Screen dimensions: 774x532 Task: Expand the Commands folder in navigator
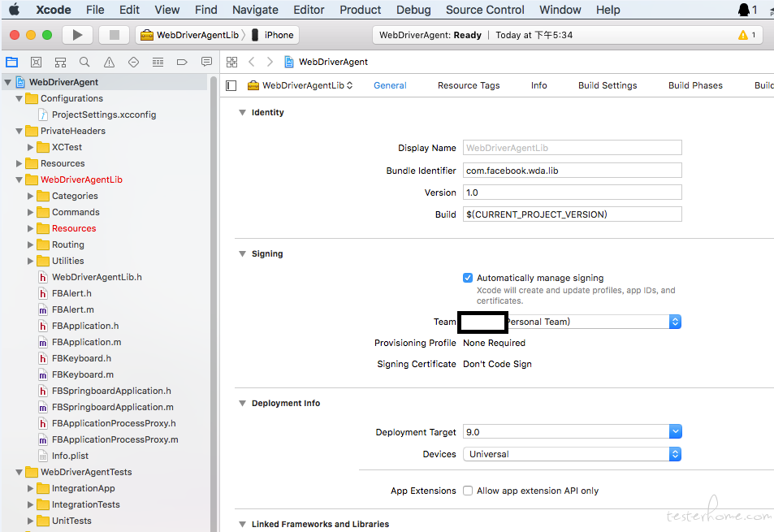tap(31, 212)
